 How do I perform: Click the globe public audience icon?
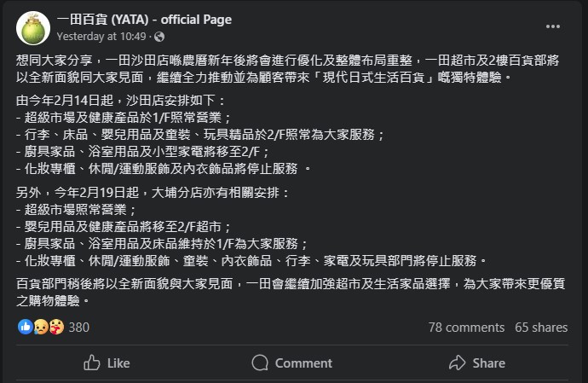160,37
